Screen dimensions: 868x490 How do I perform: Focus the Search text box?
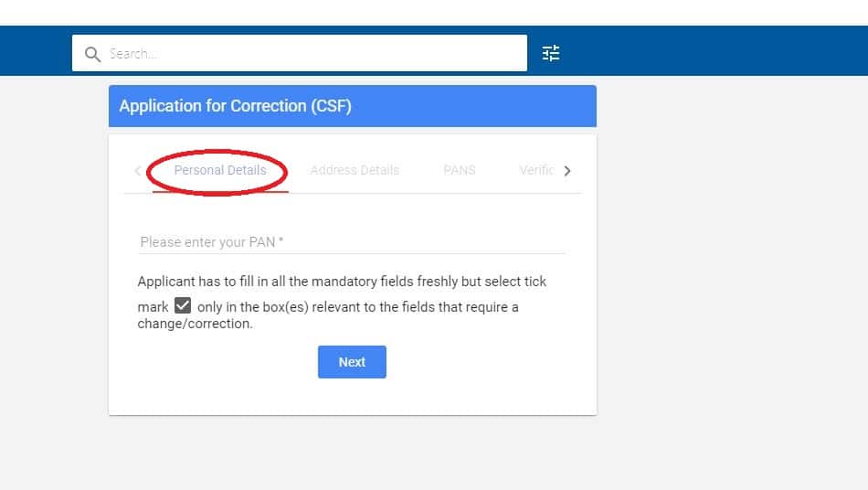point(311,54)
